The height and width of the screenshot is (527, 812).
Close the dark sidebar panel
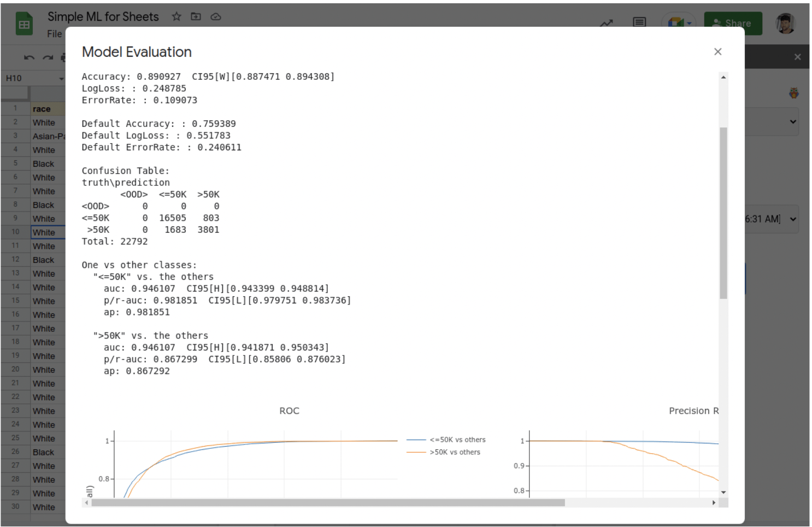click(x=797, y=57)
